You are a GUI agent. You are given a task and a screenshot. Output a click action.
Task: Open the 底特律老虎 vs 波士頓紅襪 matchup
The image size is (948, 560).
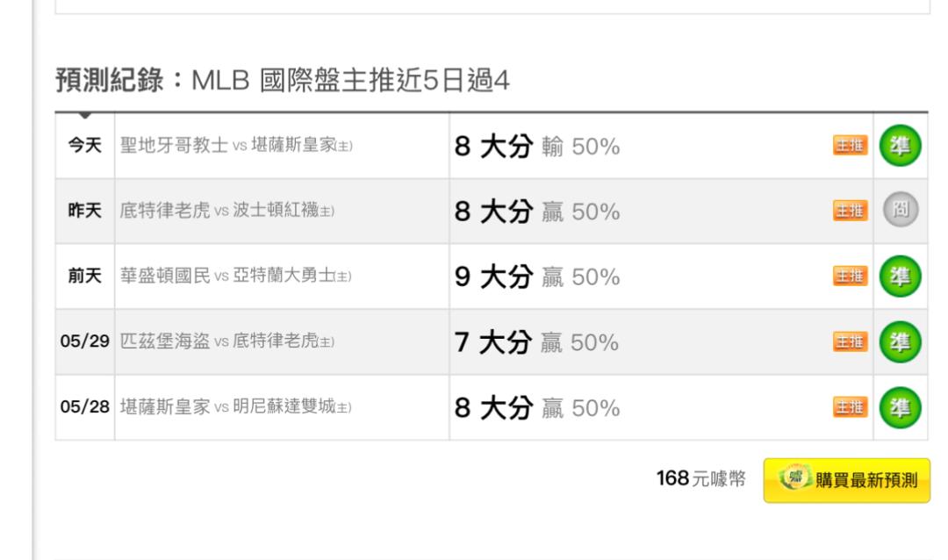[226, 211]
